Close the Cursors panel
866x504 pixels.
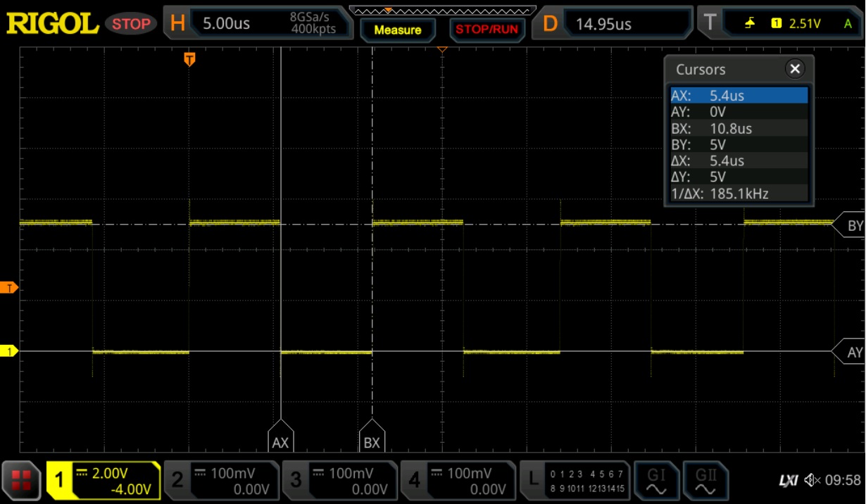[795, 68]
